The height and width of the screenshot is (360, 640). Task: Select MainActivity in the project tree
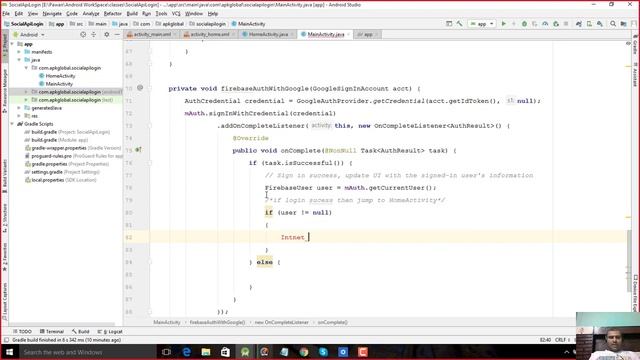(59, 84)
